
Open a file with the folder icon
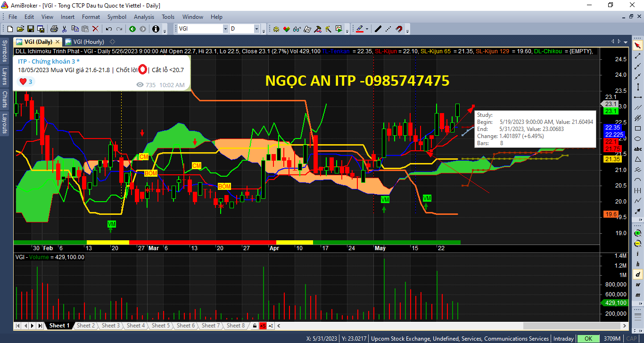[x=21, y=29]
